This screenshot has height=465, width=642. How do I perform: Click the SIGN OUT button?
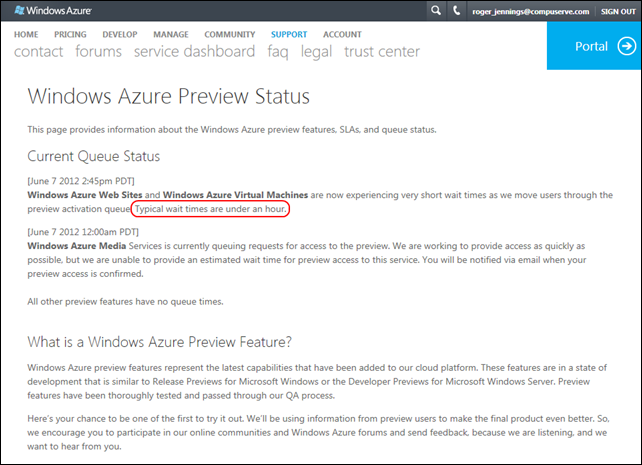618,10
